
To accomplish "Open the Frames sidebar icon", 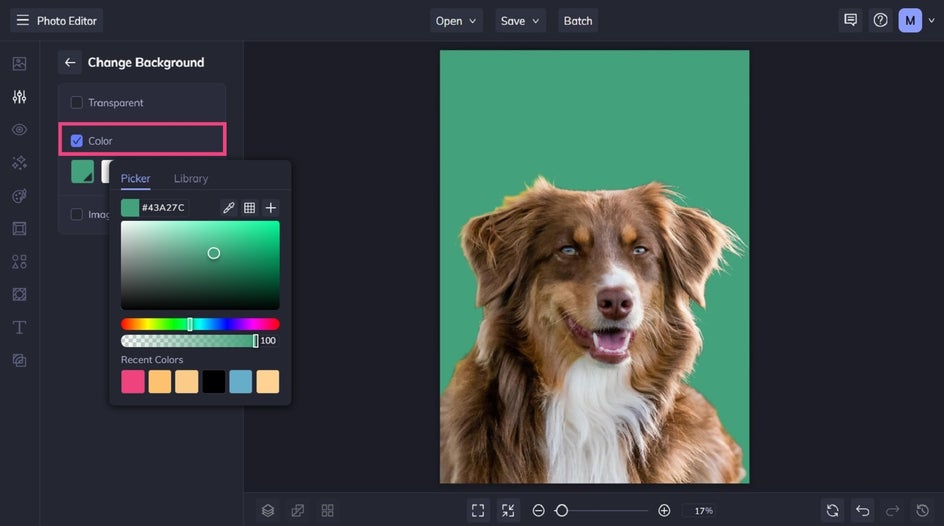I will click(19, 229).
